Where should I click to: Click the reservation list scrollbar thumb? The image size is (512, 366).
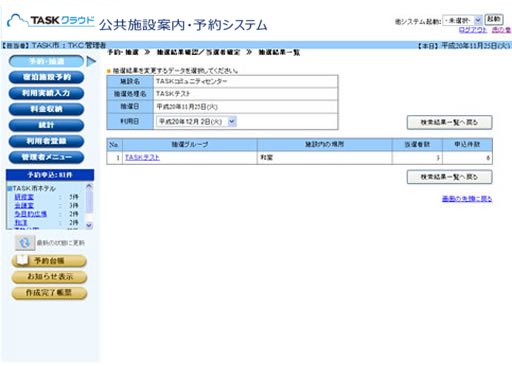(89, 201)
